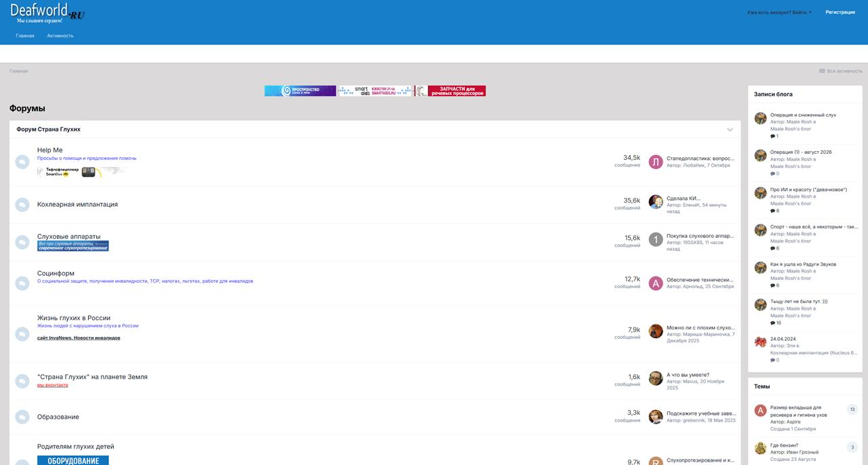
Task: Open the Социнформ forum title
Action: pyautogui.click(x=56, y=274)
